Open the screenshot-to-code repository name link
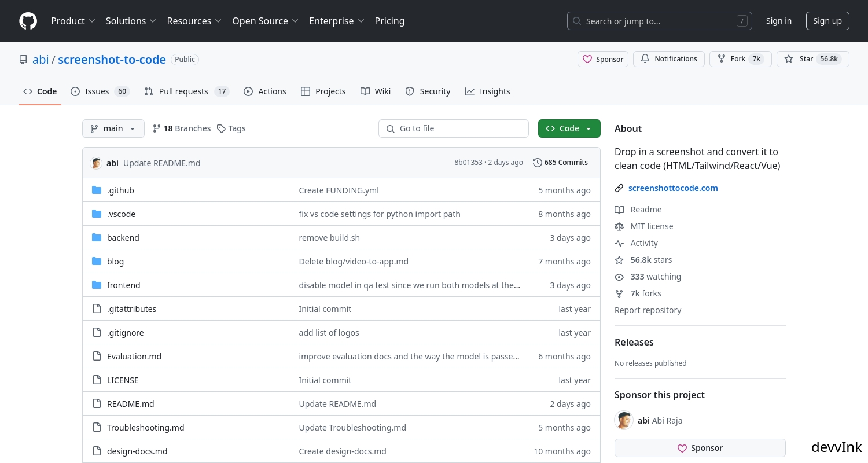This screenshot has height=463, width=868. coord(112,60)
